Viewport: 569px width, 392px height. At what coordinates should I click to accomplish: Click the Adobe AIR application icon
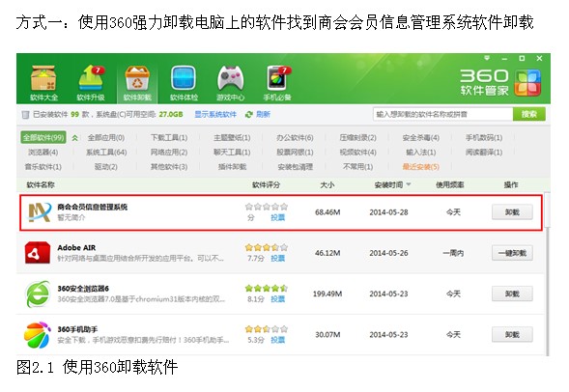pyautogui.click(x=38, y=253)
